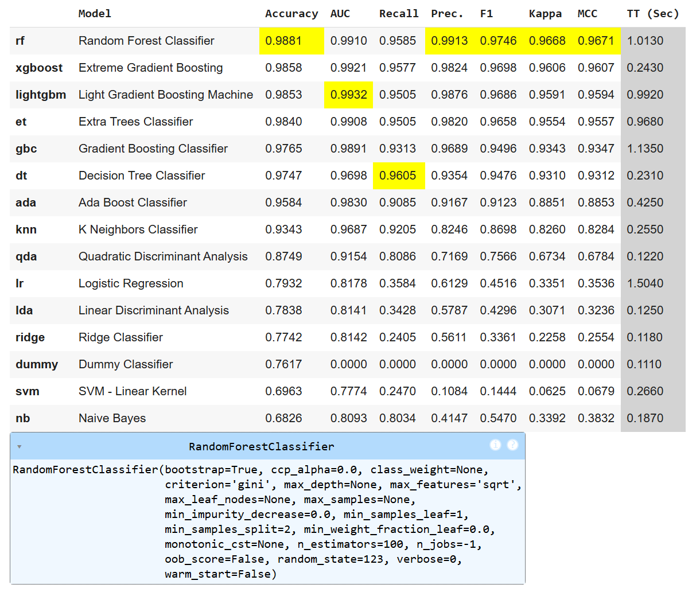Click the Naive Bayes model name
Screen dimensions: 700x596
pyautogui.click(x=112, y=418)
